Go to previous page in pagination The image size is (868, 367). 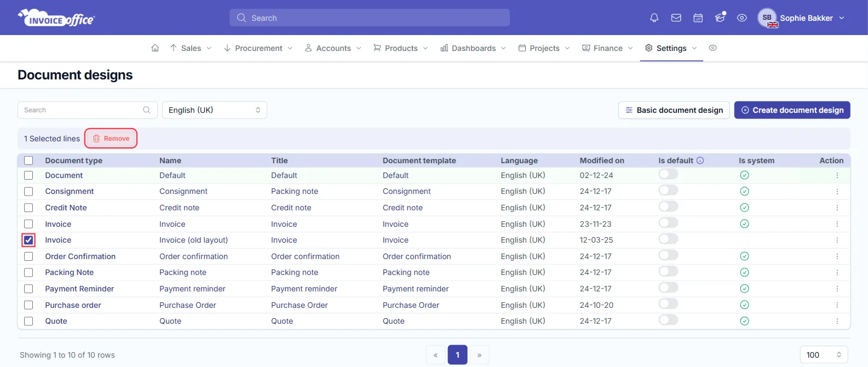pyautogui.click(x=435, y=355)
